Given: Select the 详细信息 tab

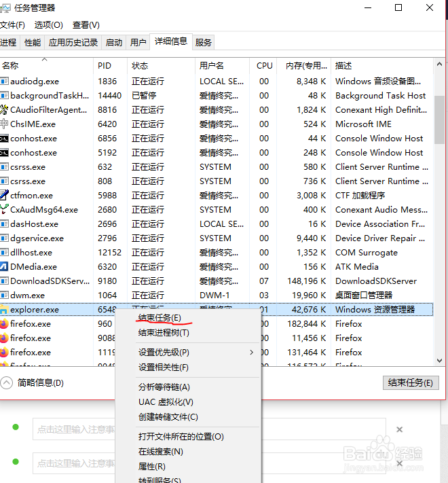Looking at the screenshot, I should [x=171, y=41].
